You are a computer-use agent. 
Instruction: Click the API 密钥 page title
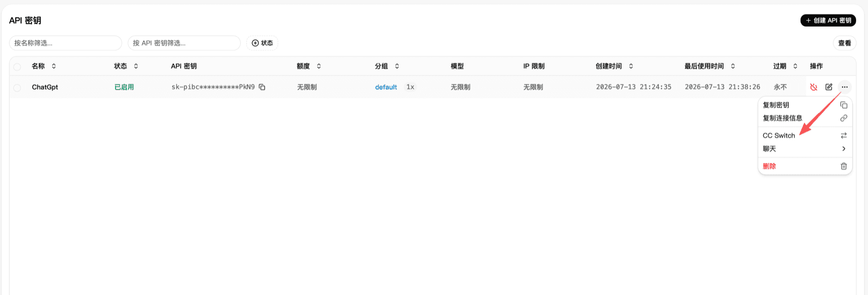[x=25, y=21]
